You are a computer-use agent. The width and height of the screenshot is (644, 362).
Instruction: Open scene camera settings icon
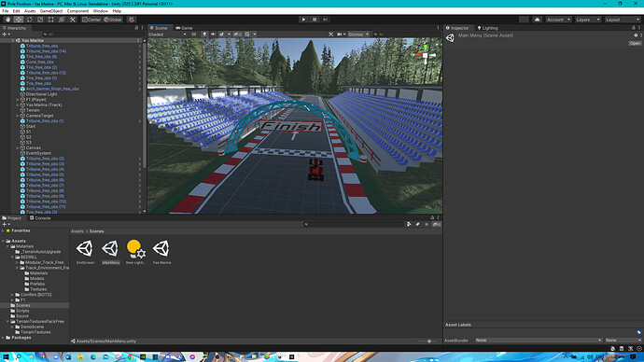point(340,35)
